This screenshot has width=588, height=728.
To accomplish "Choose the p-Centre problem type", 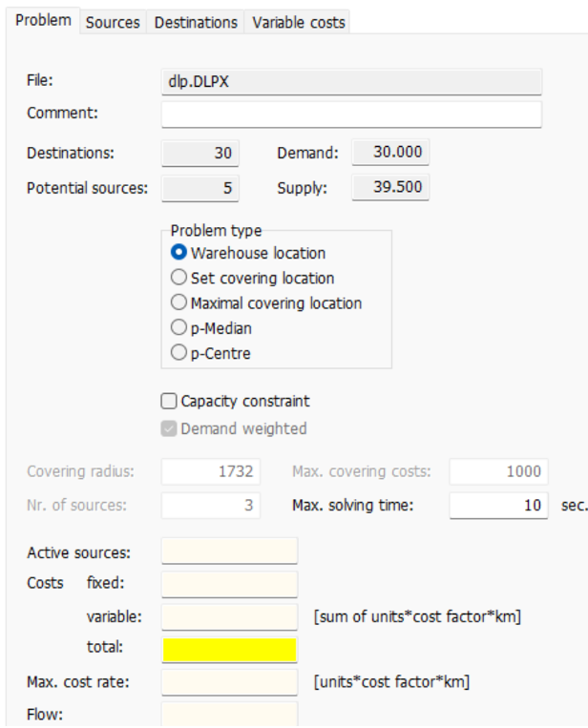I will click(178, 353).
